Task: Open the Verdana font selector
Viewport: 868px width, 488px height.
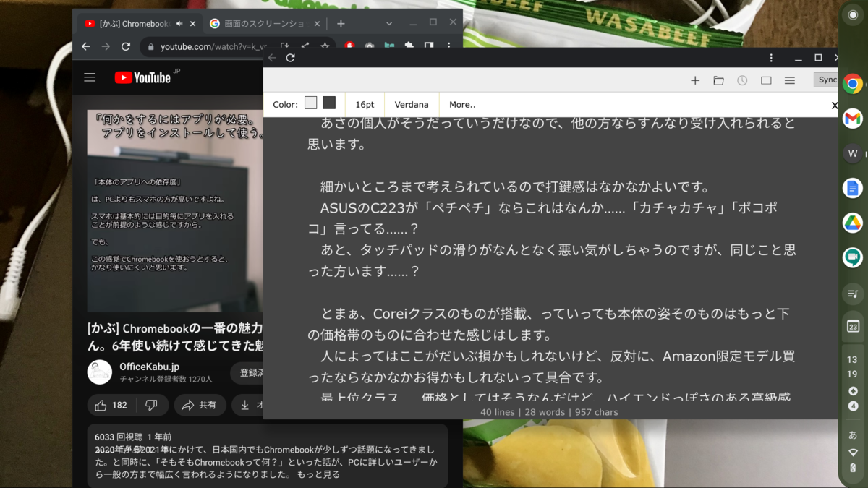Action: pos(412,104)
